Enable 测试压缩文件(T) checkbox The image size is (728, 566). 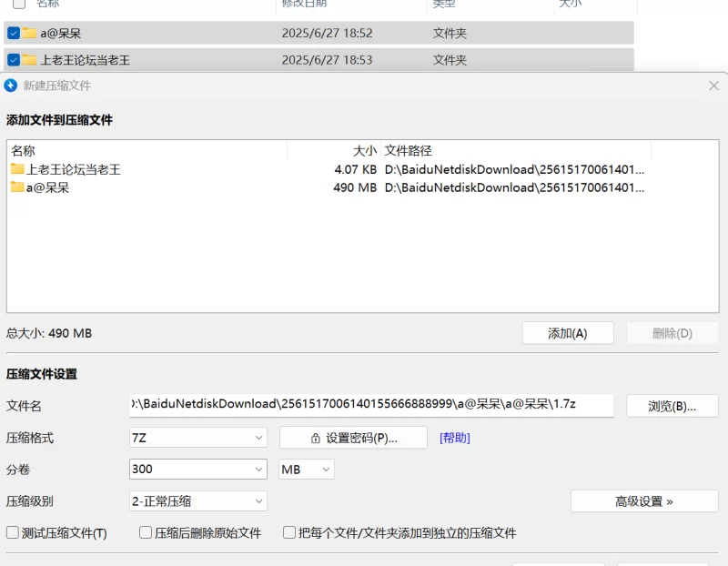[13, 532]
